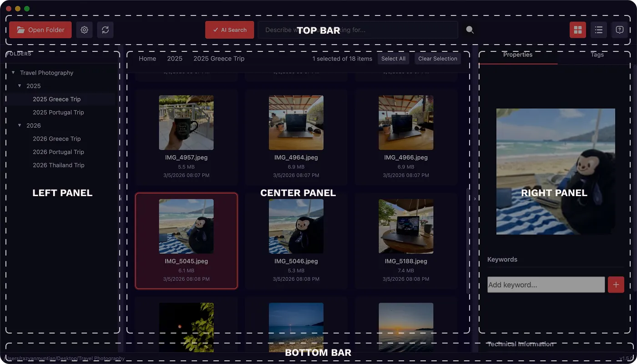Viewport: 637px width, 364px height.
Task: Select 2025 Portugal Trip folder
Action: 58,112
